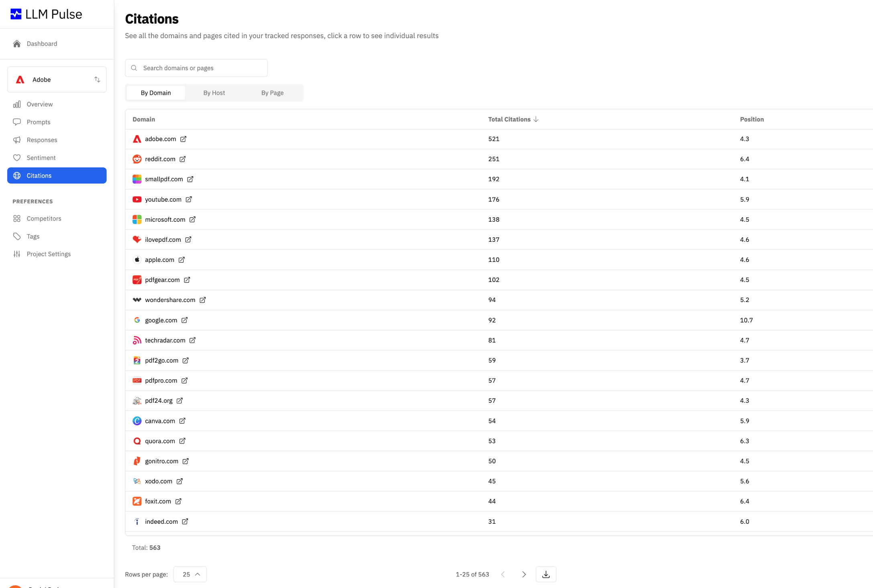Open indeed.com external link icon
Viewport: 873px width, 588px height.
(185, 521)
